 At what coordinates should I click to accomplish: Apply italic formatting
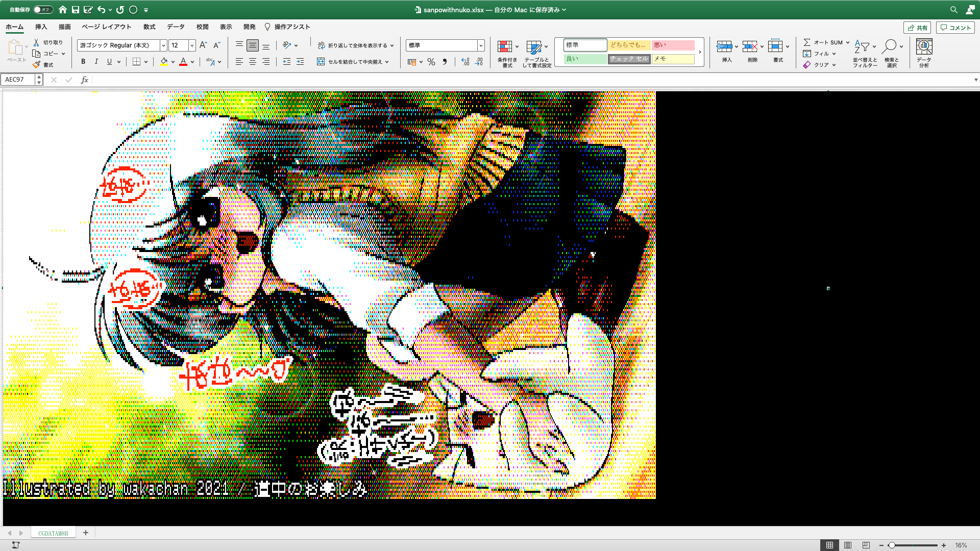coord(96,62)
